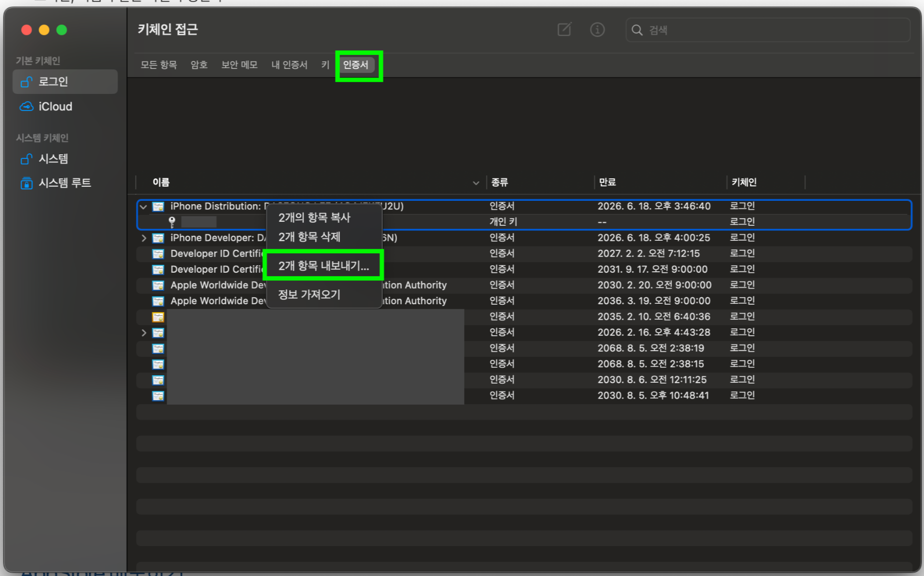Select the 인증서 tab

[355, 65]
